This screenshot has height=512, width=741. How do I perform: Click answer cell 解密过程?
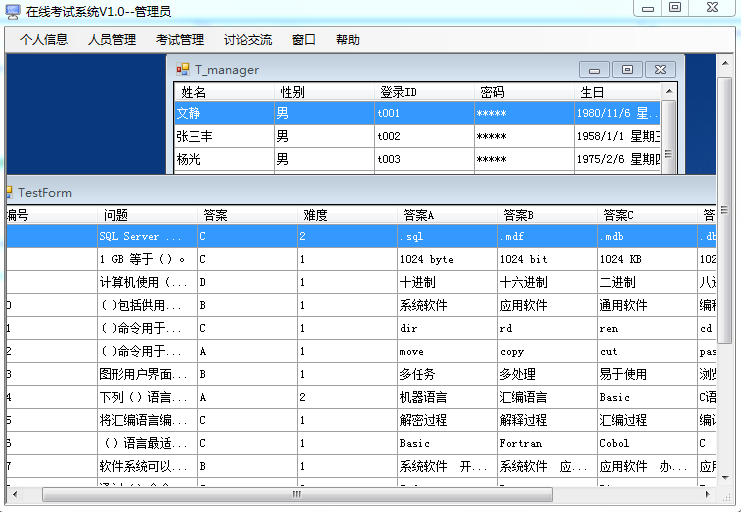[x=448, y=420]
